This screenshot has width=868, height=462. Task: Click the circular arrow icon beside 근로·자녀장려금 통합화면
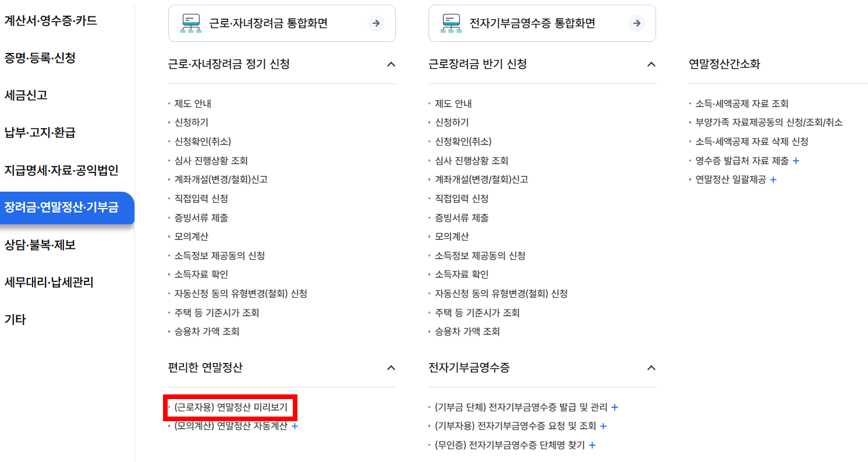pyautogui.click(x=377, y=23)
